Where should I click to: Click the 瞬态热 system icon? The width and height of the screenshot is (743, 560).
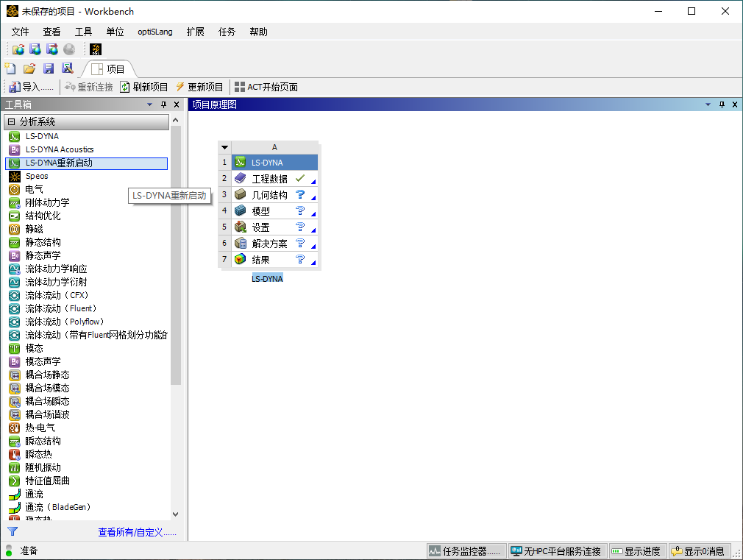[15, 455]
